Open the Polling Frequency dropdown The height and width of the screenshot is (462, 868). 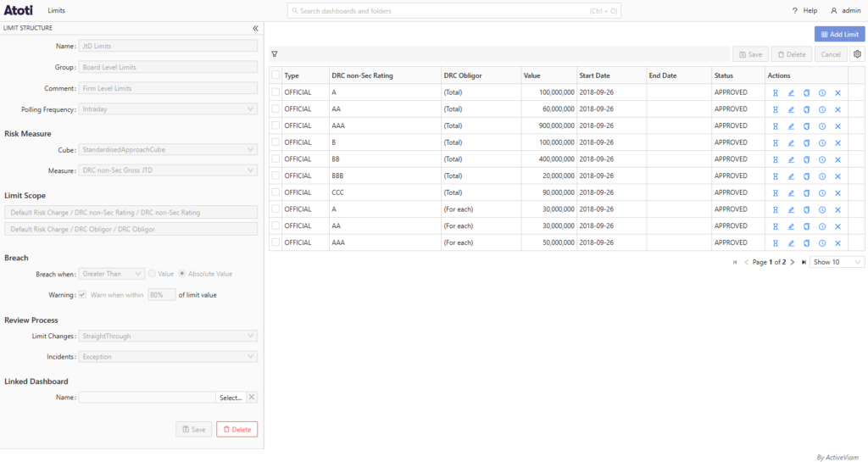(168, 109)
